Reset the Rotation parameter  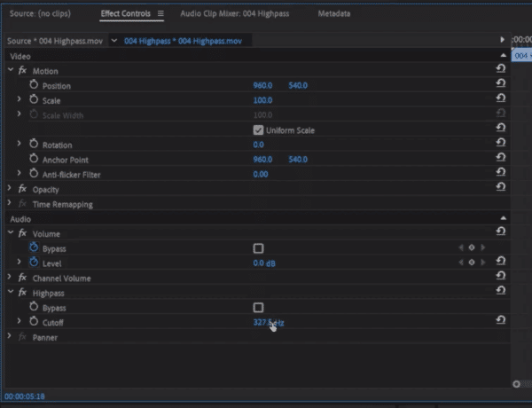point(501,143)
